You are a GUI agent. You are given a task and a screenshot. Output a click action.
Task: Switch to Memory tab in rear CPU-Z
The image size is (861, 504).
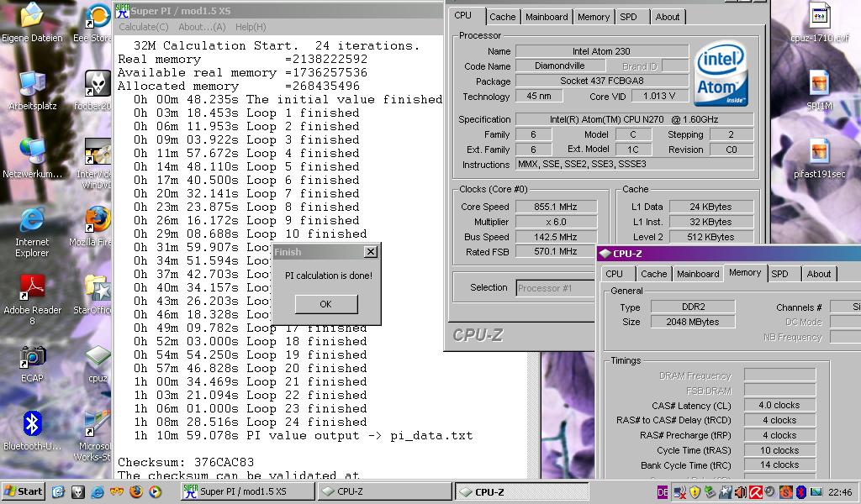click(594, 17)
